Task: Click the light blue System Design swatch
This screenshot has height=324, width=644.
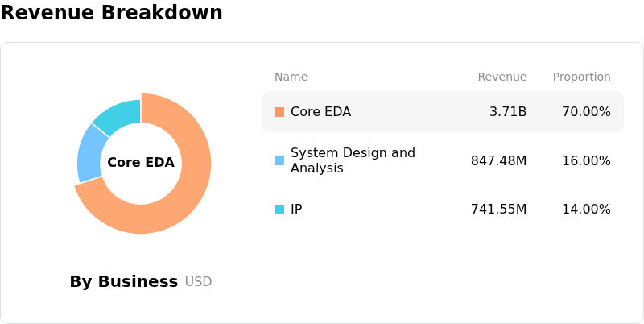Action: (279, 160)
